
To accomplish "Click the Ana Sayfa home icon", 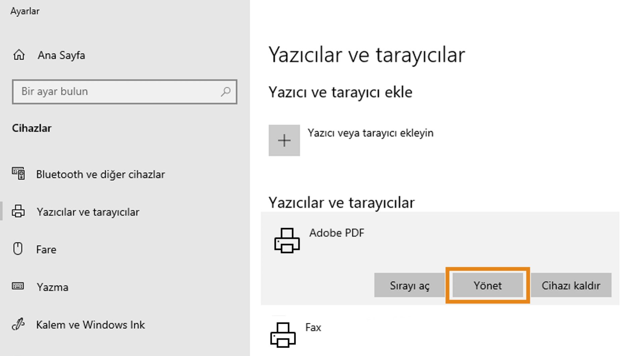I will (18, 55).
